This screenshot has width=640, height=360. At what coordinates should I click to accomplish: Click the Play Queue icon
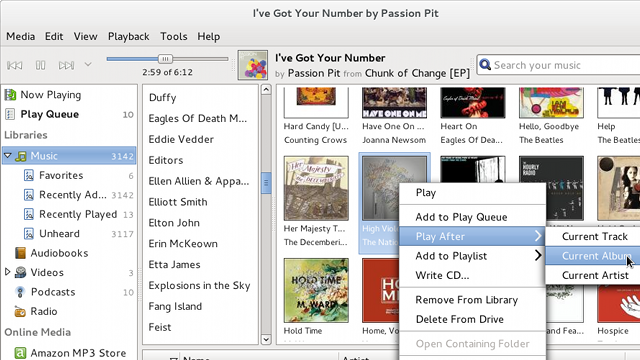coord(10,114)
